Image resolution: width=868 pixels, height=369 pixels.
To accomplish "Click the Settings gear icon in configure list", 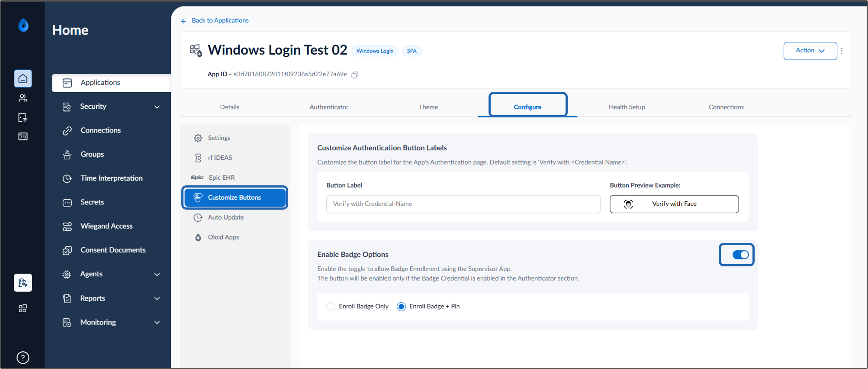I will coord(198,138).
